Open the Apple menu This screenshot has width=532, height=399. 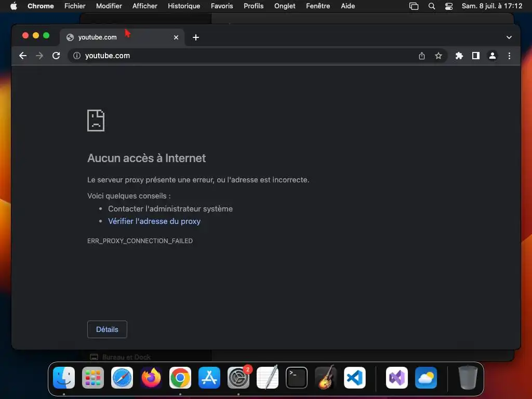click(x=14, y=6)
